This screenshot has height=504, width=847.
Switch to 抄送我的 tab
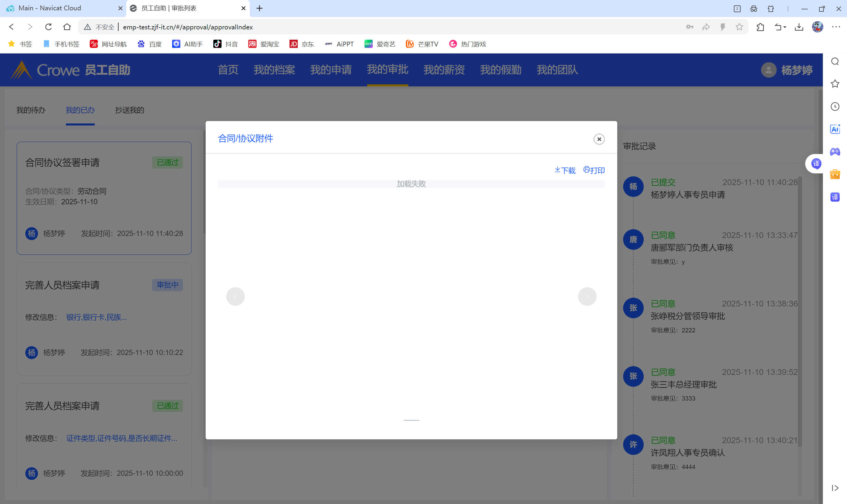click(129, 110)
